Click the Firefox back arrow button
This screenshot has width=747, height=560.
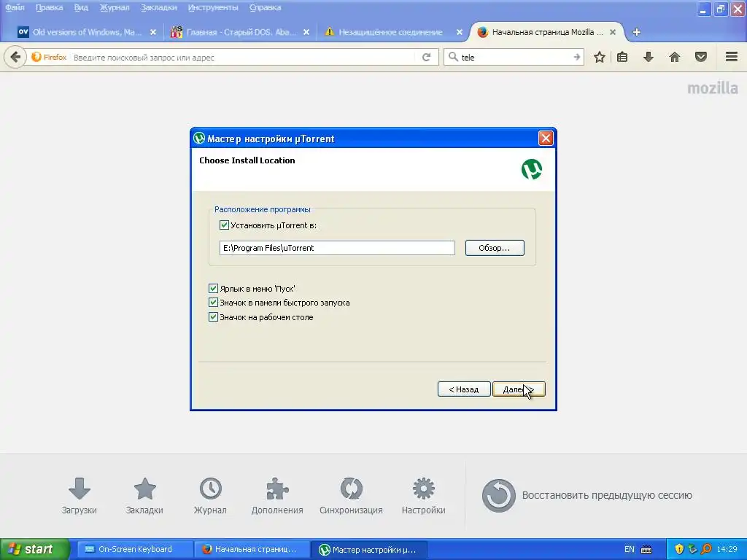pyautogui.click(x=15, y=57)
